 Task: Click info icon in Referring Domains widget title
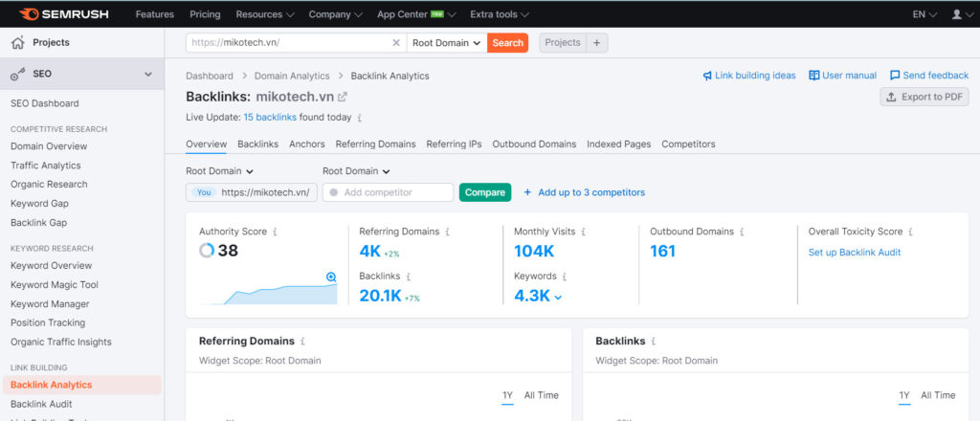point(302,342)
